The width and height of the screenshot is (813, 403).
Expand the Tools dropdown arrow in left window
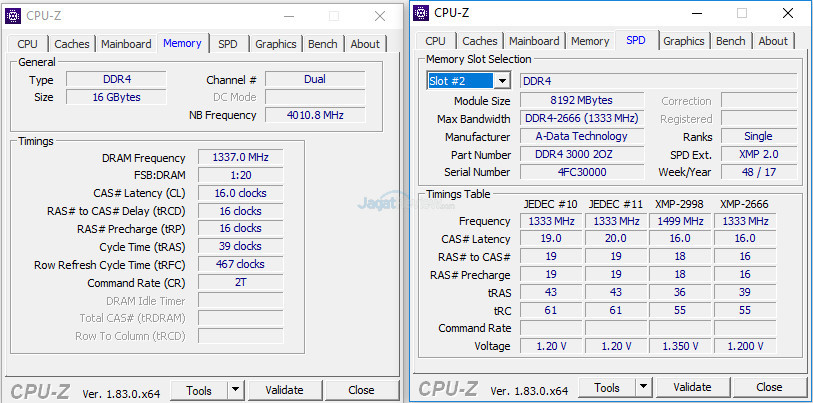[x=236, y=390]
